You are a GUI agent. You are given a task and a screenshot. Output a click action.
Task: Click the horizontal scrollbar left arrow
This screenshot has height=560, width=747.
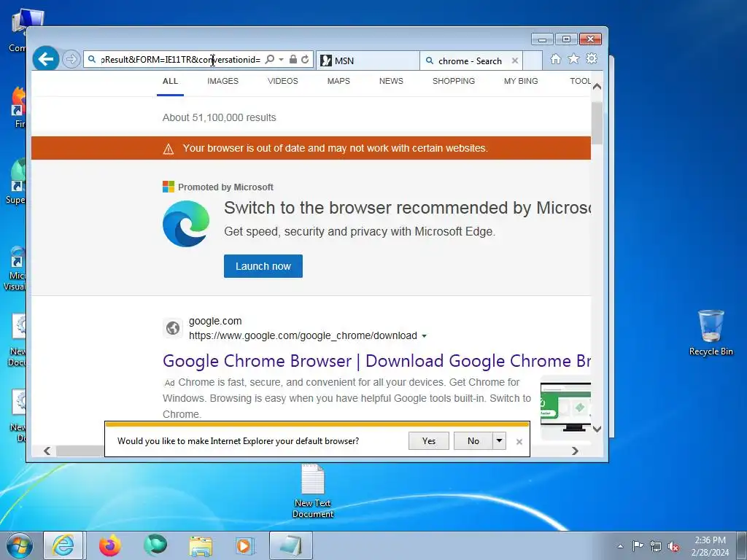[x=47, y=451]
